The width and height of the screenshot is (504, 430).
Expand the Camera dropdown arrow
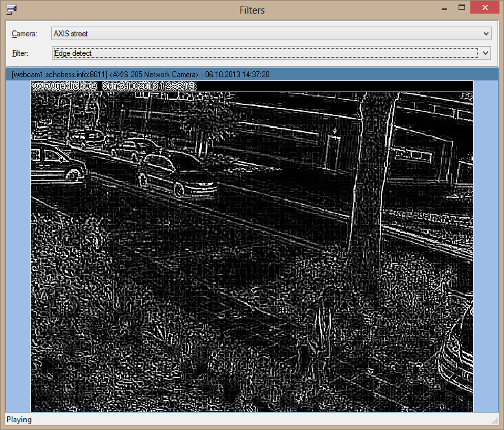pos(486,34)
